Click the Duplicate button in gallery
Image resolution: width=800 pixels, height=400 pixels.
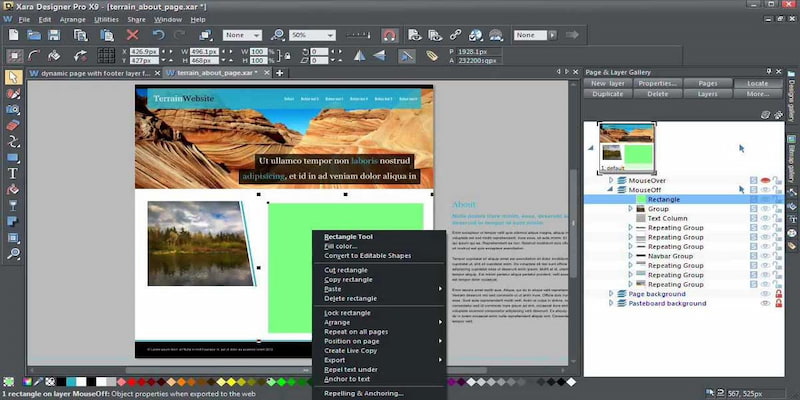pyautogui.click(x=607, y=94)
